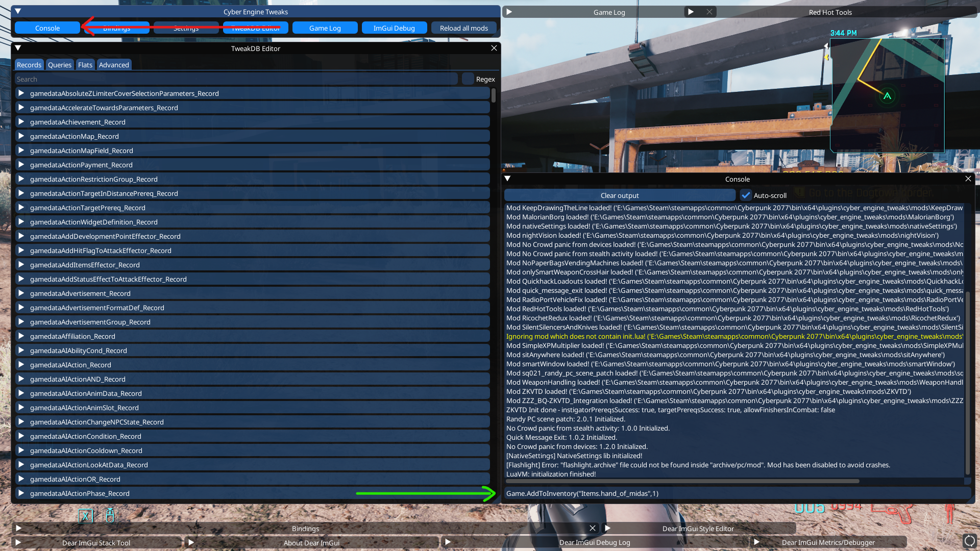The height and width of the screenshot is (551, 980).
Task: Click the TweakDB Search field
Action: click(236, 79)
